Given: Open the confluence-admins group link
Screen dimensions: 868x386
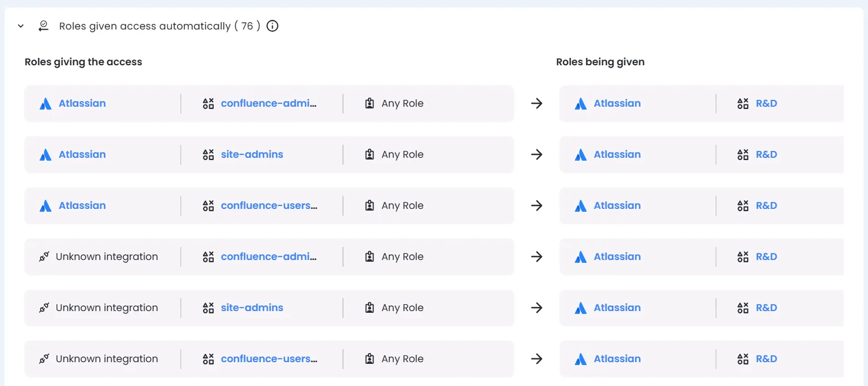Looking at the screenshot, I should [268, 103].
